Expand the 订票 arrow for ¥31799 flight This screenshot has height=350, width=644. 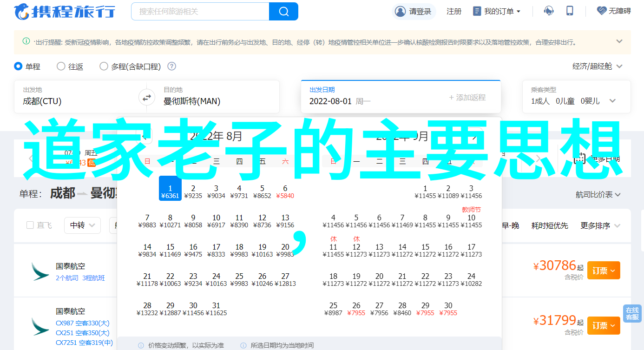click(613, 325)
